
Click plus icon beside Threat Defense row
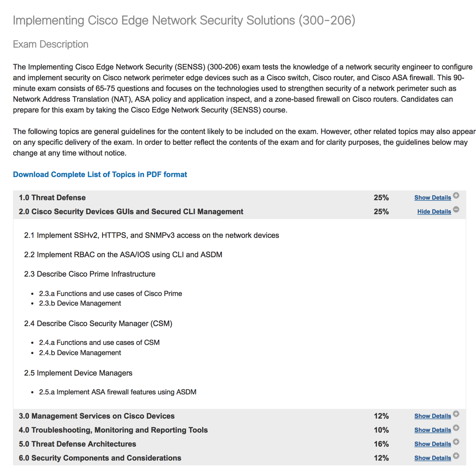tap(457, 195)
